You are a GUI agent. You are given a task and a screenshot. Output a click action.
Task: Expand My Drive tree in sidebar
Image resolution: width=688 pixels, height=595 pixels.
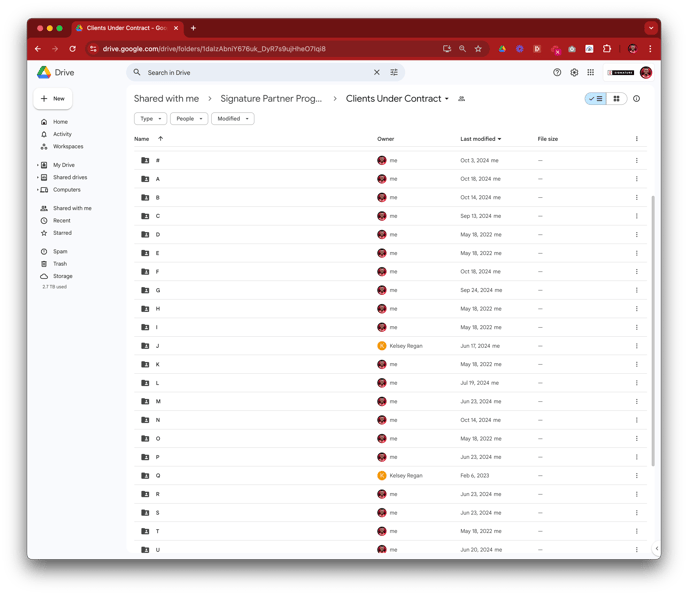pyautogui.click(x=38, y=165)
